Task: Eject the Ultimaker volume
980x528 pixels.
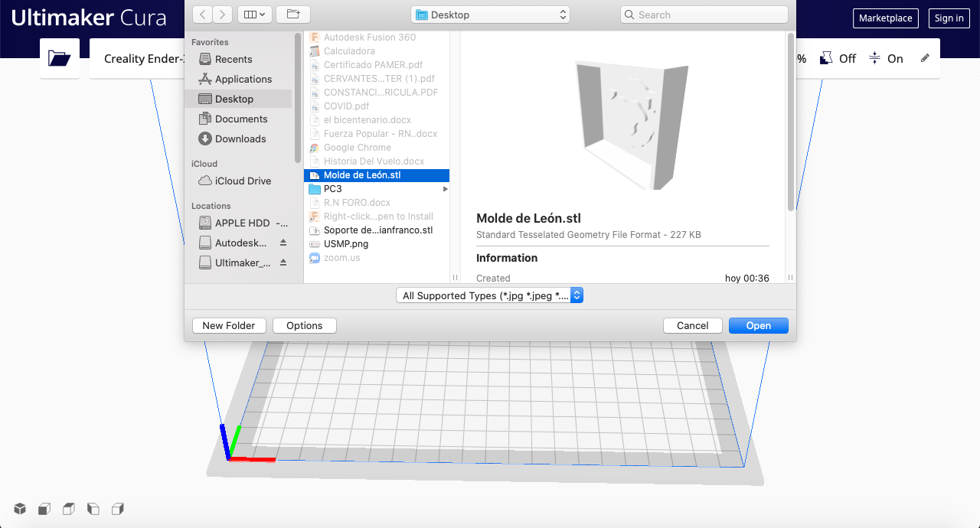Action: click(283, 262)
